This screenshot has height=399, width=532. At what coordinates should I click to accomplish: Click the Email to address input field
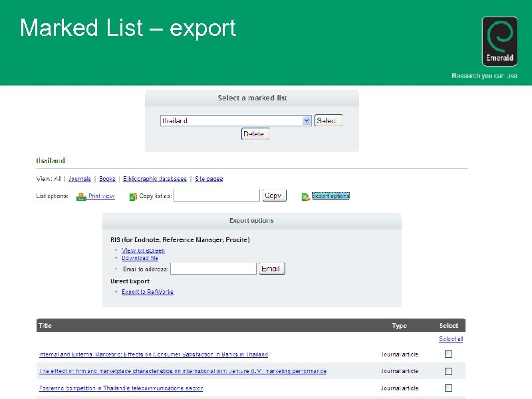[x=213, y=268]
